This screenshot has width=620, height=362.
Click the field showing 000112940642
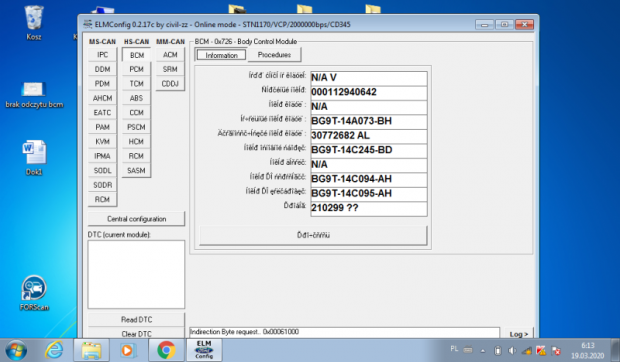tap(369, 92)
